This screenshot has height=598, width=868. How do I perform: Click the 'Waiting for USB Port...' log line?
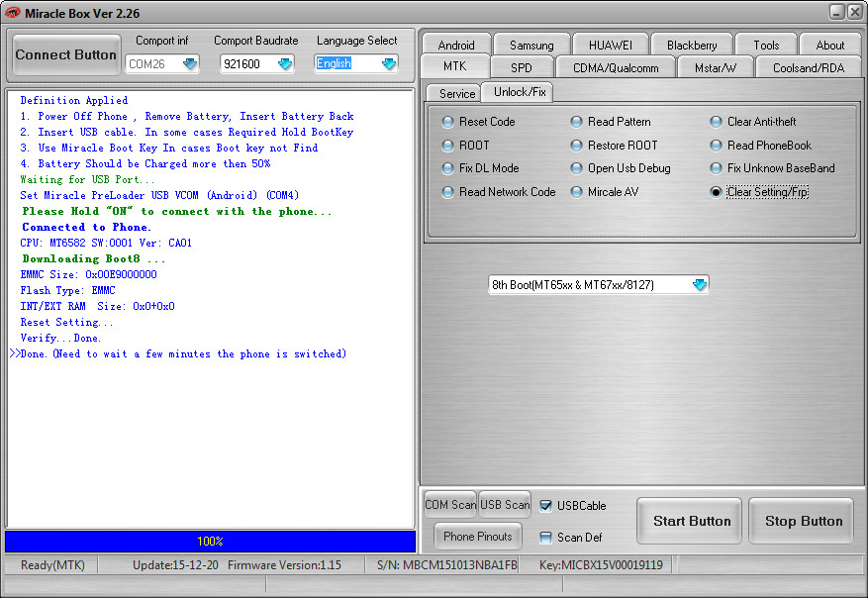(87, 179)
